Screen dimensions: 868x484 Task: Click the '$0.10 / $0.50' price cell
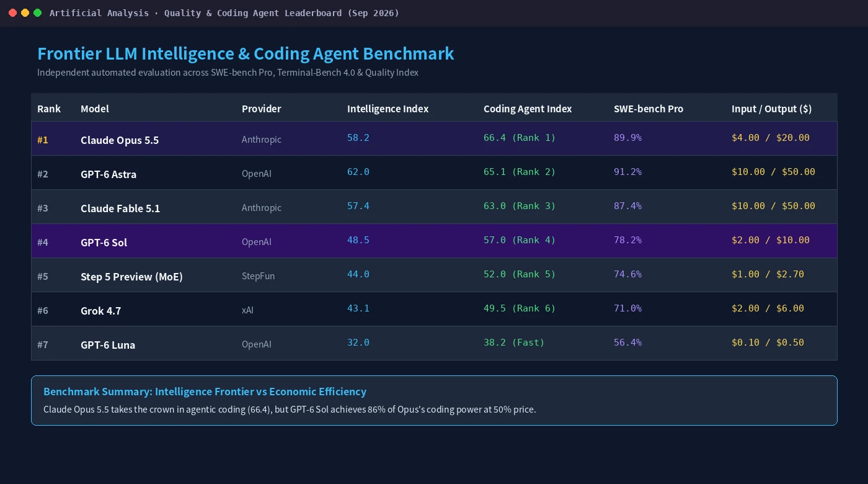coord(768,343)
